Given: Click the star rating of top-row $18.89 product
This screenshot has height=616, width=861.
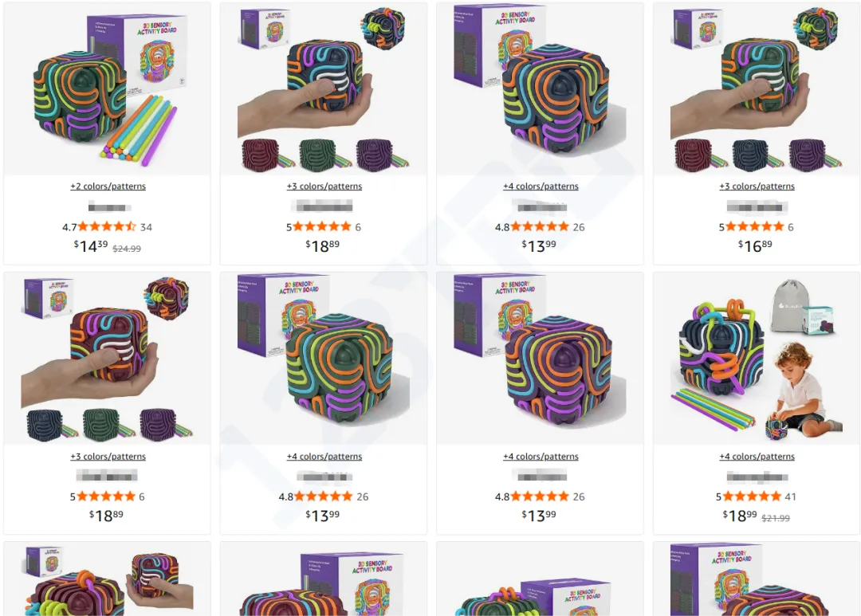Looking at the screenshot, I should [324, 227].
